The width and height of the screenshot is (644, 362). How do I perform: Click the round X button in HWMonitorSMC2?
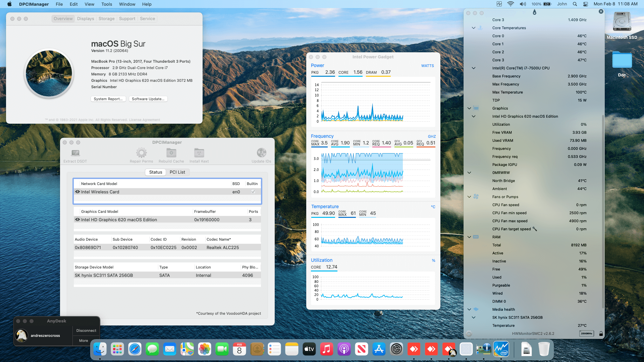(x=601, y=11)
